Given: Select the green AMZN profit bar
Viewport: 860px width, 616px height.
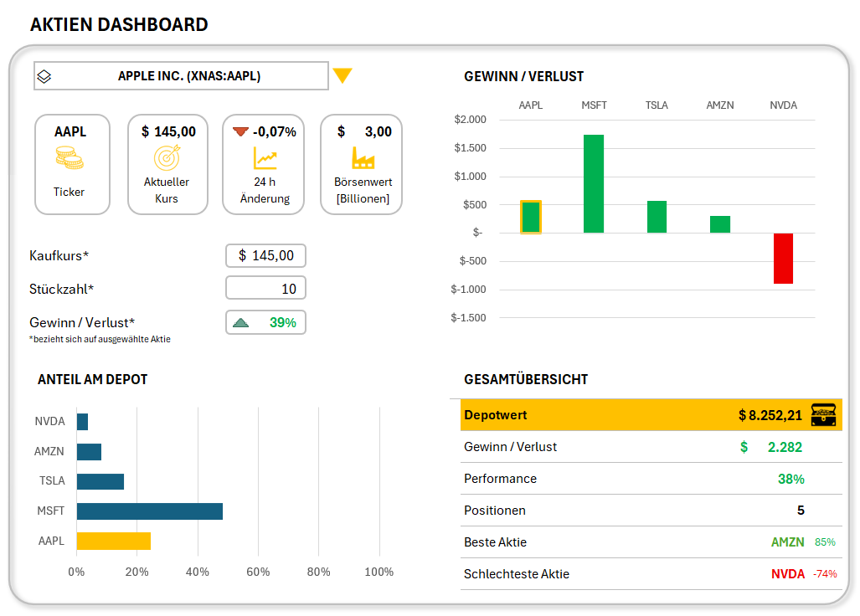Looking at the screenshot, I should (719, 224).
